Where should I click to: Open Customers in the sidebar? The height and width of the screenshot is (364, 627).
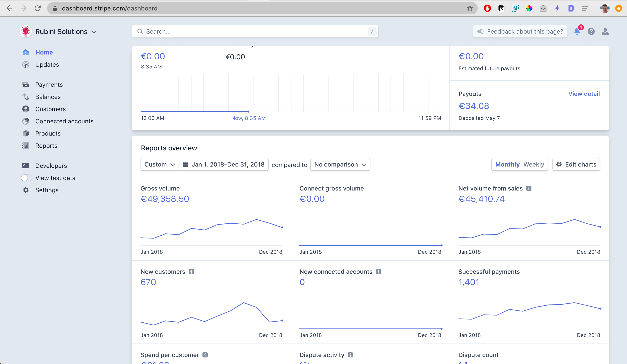coord(51,109)
